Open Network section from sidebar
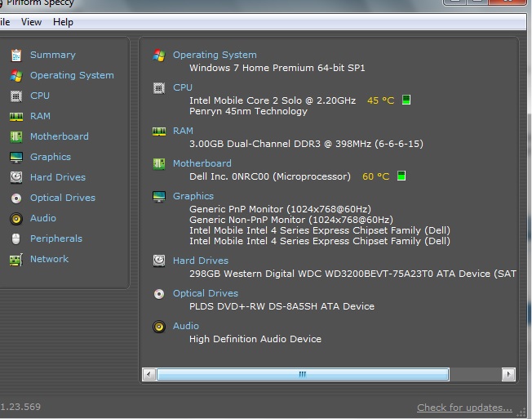The height and width of the screenshot is (419, 532). tap(49, 259)
